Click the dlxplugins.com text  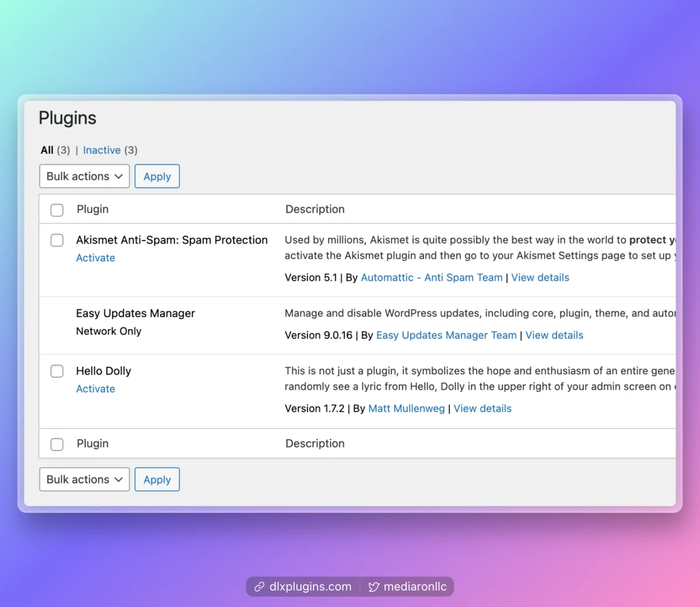tap(310, 587)
